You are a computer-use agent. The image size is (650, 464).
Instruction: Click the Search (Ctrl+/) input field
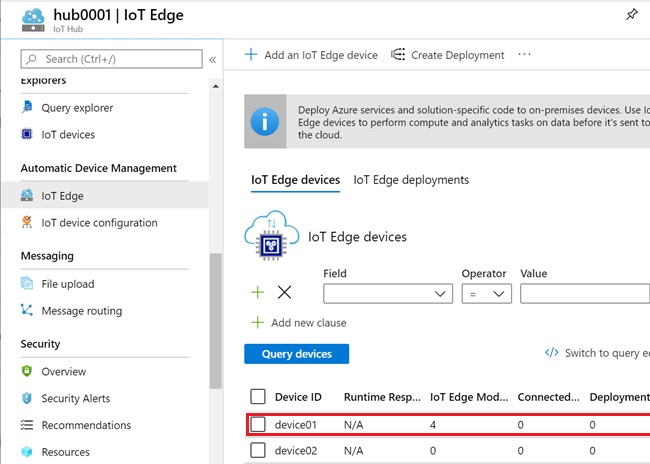(112, 59)
